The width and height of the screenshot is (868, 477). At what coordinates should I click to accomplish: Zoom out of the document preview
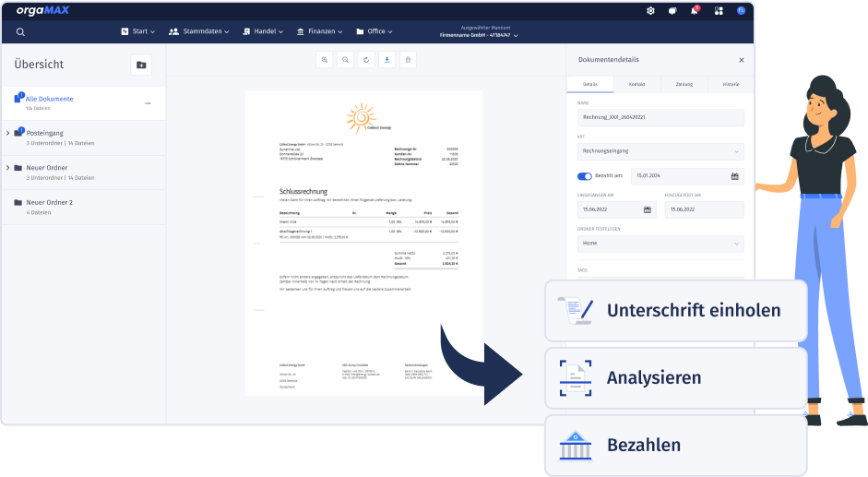pyautogui.click(x=345, y=60)
